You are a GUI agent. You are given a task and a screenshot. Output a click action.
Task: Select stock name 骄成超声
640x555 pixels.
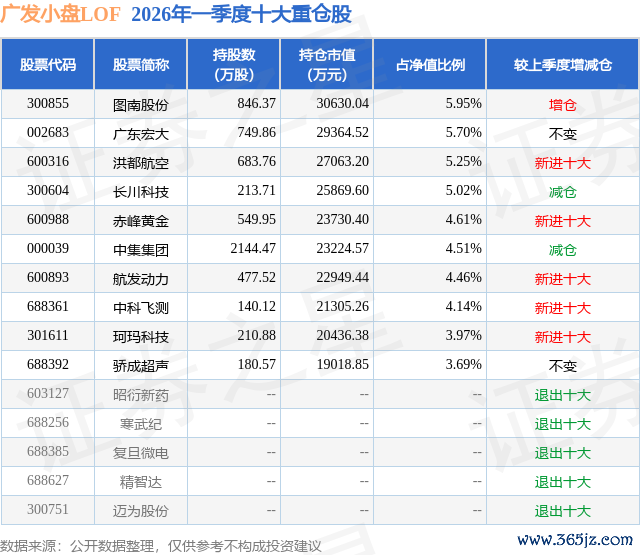(x=141, y=366)
